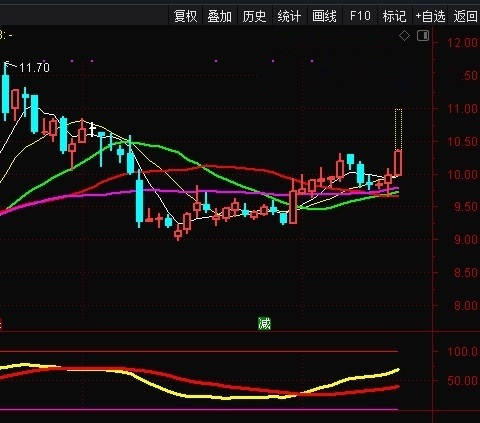
Task: Click the 叠加 overlay button
Action: point(219,16)
